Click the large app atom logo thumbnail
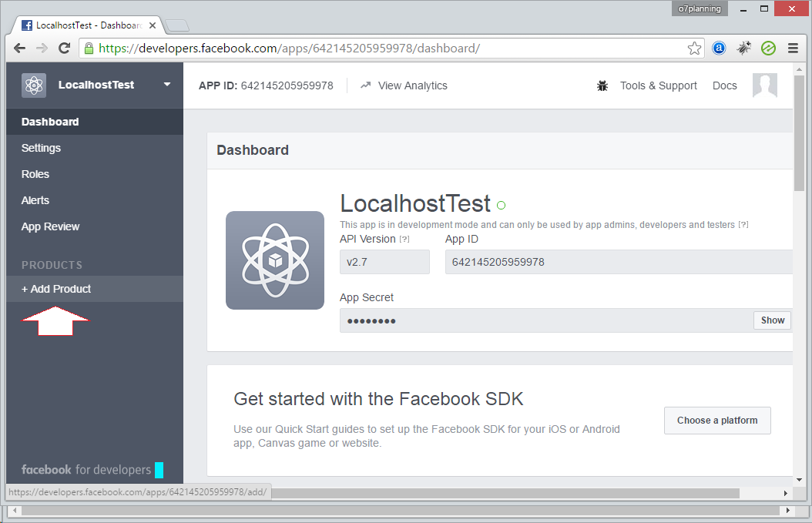Image resolution: width=812 pixels, height=523 pixels. pos(275,260)
